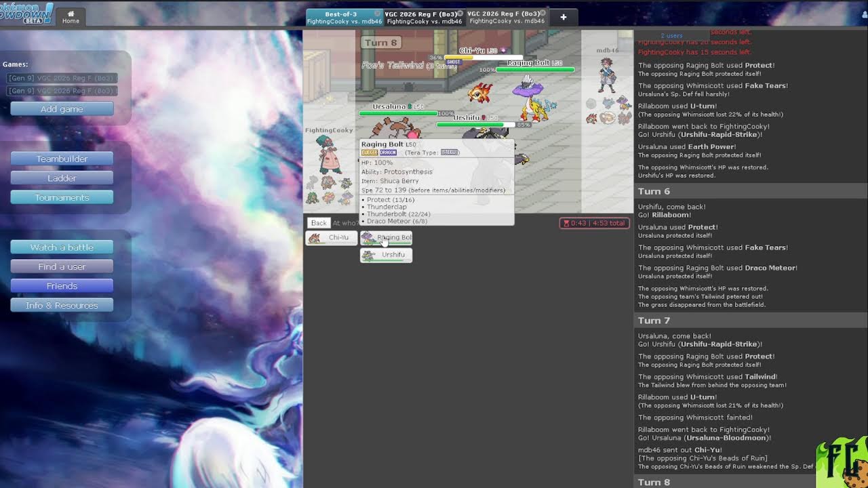Click Ursaluna's HP bar at 100%
The image size is (868, 488).
pos(398,113)
